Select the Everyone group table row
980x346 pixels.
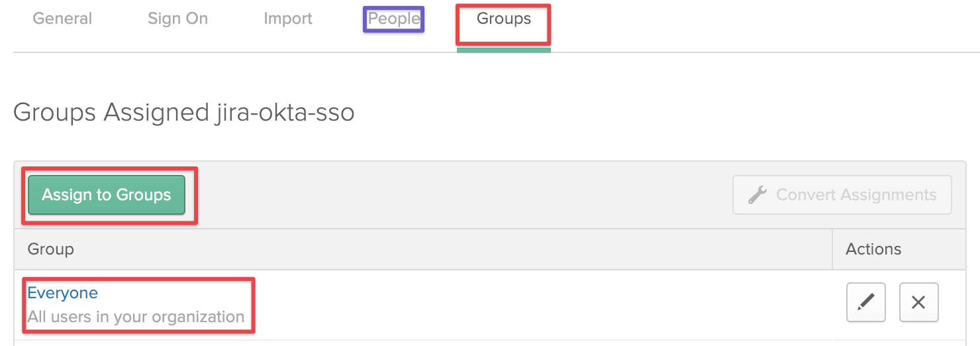click(490, 305)
